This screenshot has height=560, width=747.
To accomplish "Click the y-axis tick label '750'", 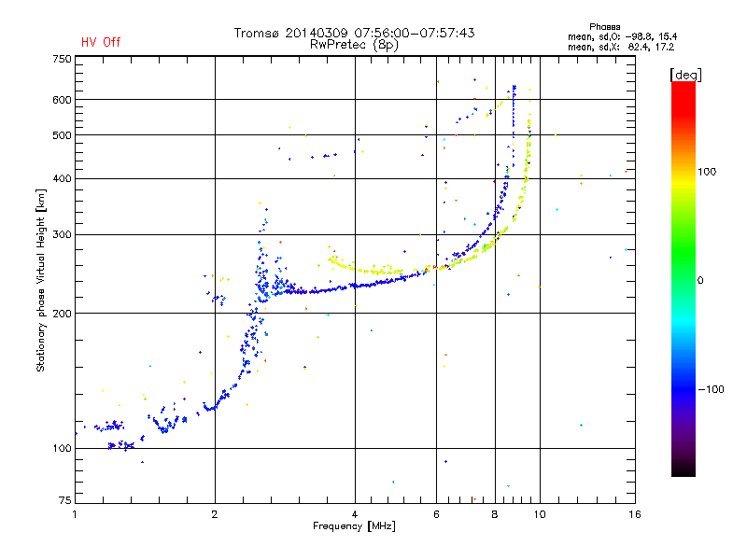I will [x=63, y=59].
